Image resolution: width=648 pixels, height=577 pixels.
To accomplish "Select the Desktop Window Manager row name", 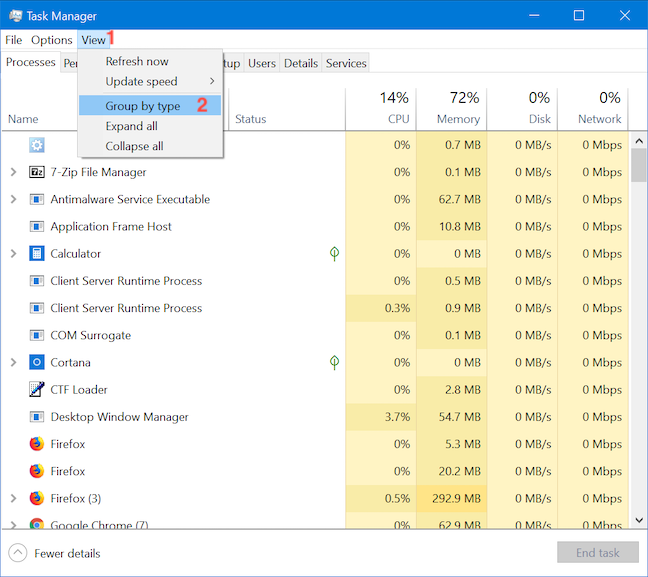I will pos(119,417).
